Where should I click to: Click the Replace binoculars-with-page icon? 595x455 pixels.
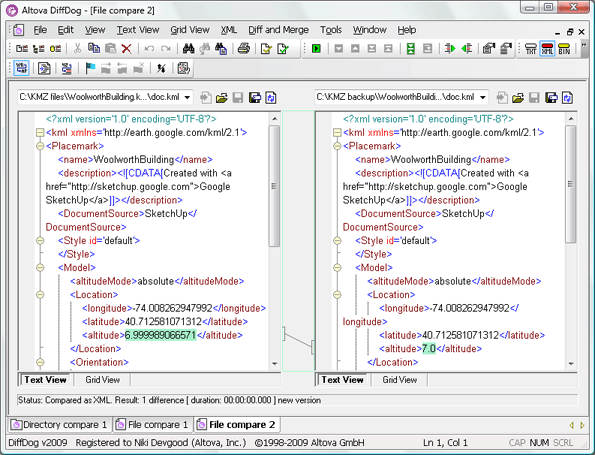(x=221, y=49)
